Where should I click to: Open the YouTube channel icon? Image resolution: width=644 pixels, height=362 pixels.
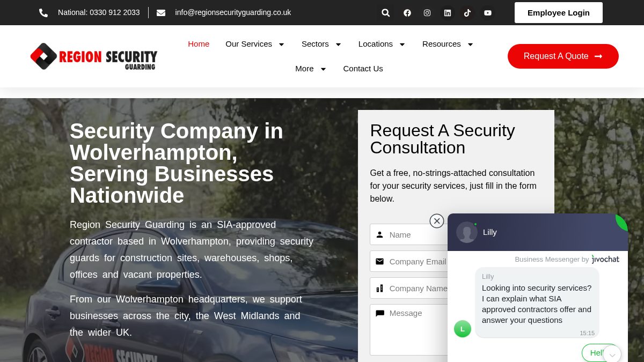[488, 13]
